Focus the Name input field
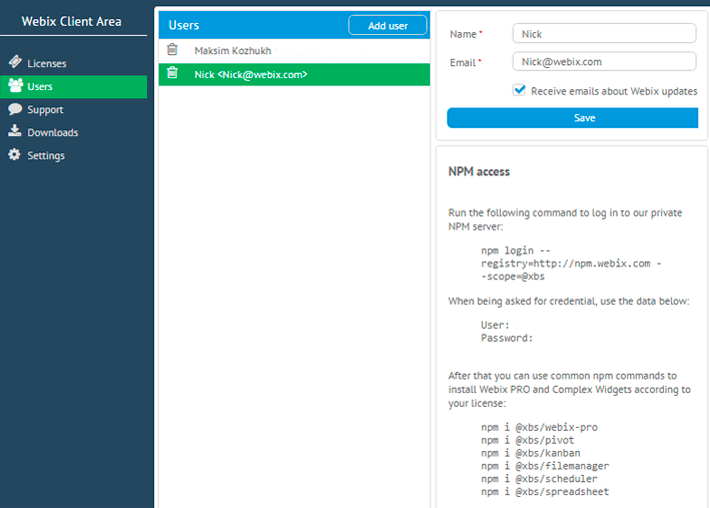Image resolution: width=710 pixels, height=508 pixels. point(604,34)
